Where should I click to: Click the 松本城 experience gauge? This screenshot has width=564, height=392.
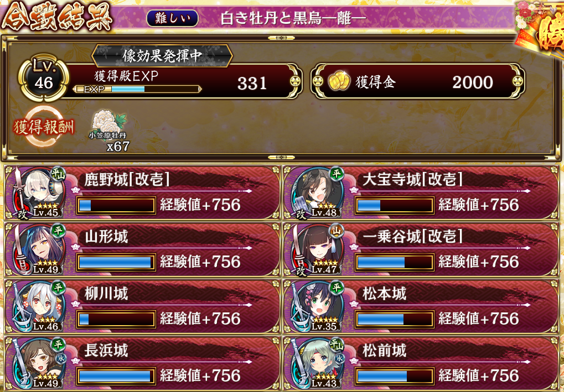click(x=394, y=319)
